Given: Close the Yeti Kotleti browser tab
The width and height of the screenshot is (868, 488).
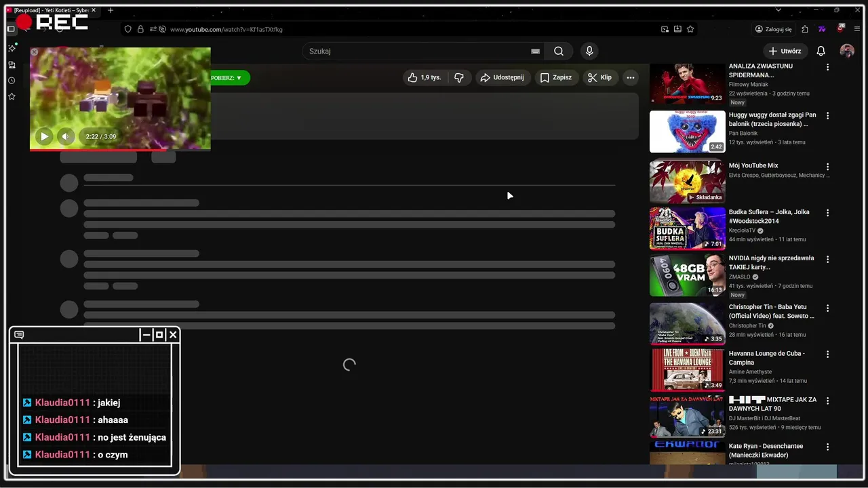Looking at the screenshot, I should pyautogui.click(x=94, y=10).
